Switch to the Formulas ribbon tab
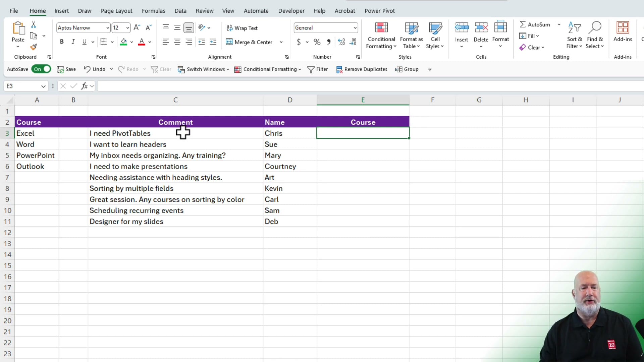The height and width of the screenshot is (362, 644). pos(154,11)
